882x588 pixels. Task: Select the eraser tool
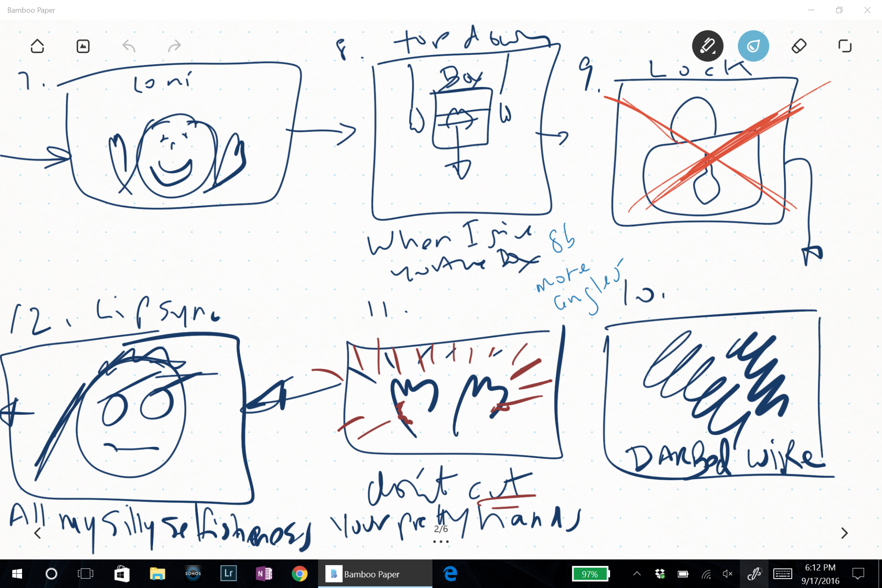(x=799, y=46)
